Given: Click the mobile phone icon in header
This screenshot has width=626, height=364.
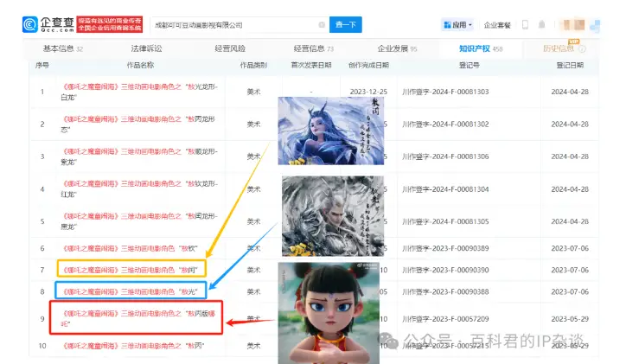Looking at the screenshot, I should click(x=525, y=25).
